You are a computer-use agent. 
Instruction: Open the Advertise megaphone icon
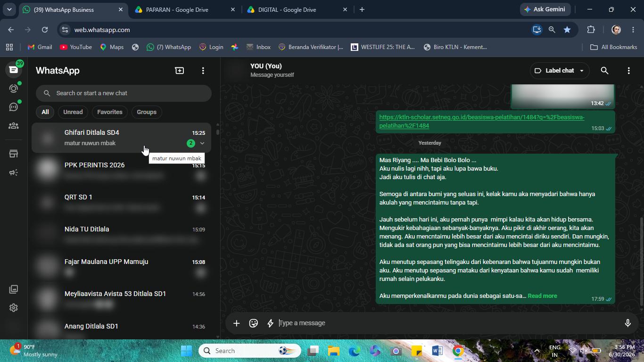click(13, 173)
